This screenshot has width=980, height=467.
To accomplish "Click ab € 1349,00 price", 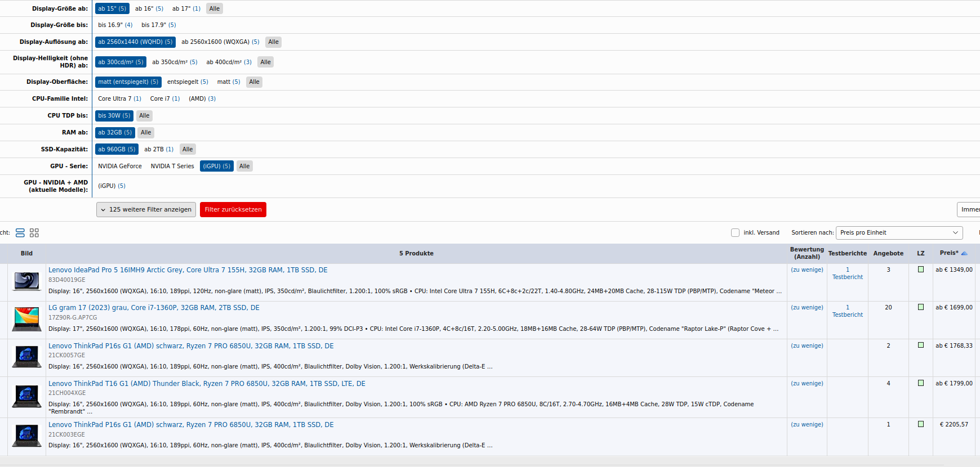I will tap(954, 270).
